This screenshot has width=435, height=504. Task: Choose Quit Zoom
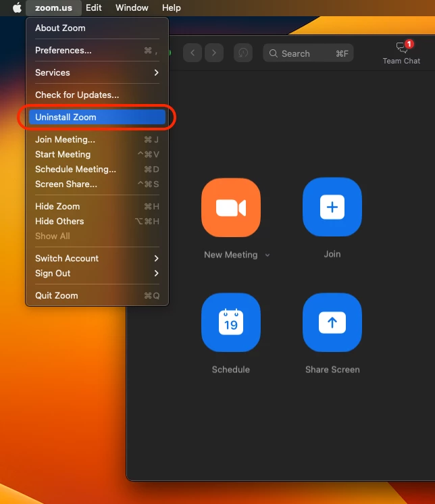[97, 295]
